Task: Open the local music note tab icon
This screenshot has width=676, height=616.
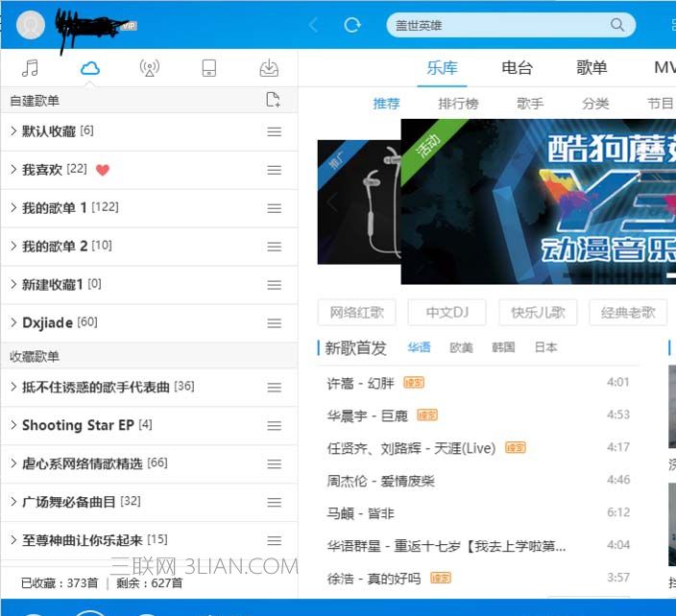Action: pyautogui.click(x=30, y=68)
